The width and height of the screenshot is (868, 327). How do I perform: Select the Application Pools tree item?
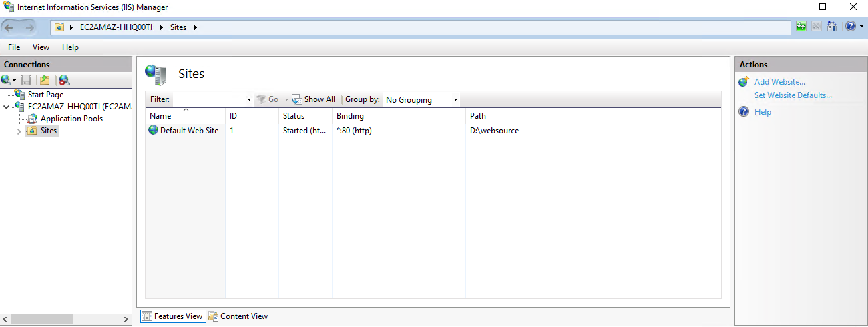[x=71, y=119]
